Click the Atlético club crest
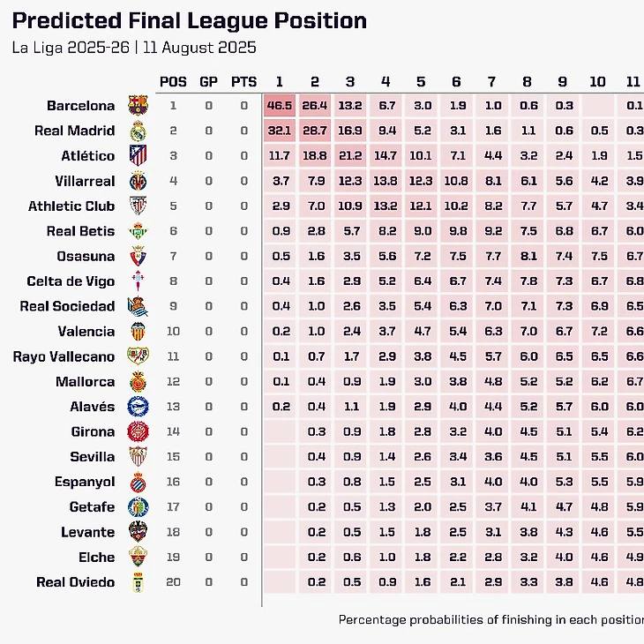 (x=139, y=156)
